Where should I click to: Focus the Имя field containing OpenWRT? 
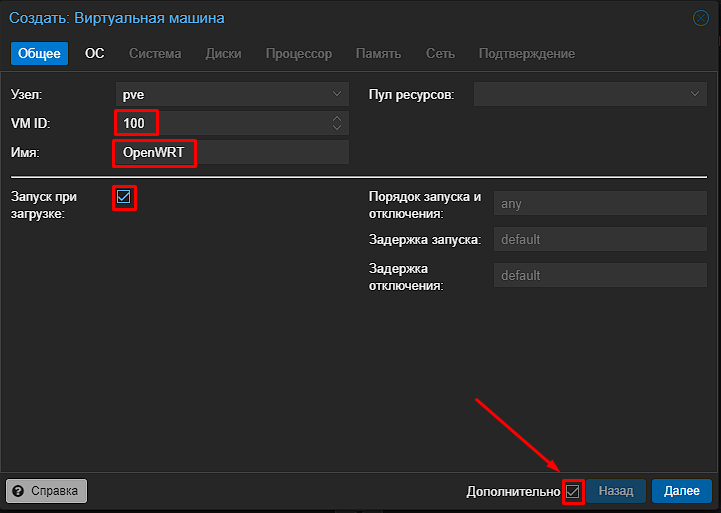[232, 152]
